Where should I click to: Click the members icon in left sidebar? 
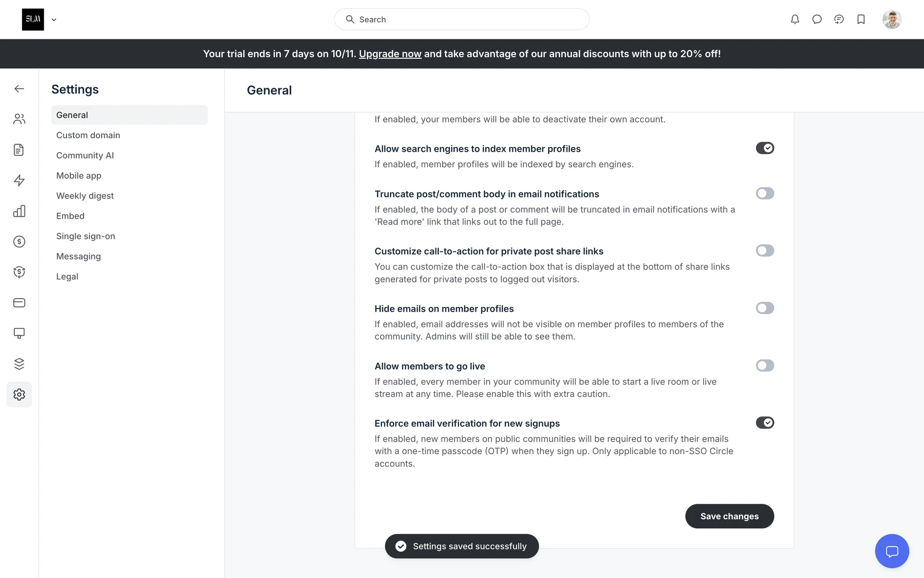tap(19, 119)
